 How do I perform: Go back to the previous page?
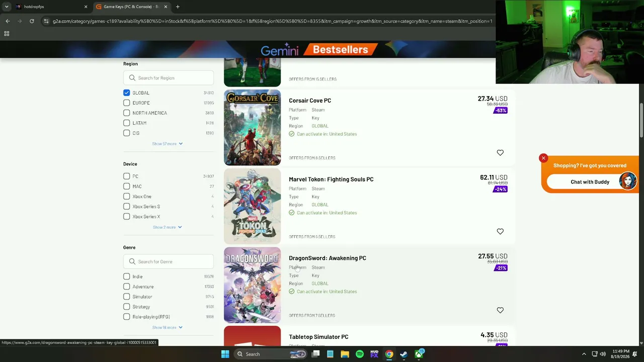[8, 21]
